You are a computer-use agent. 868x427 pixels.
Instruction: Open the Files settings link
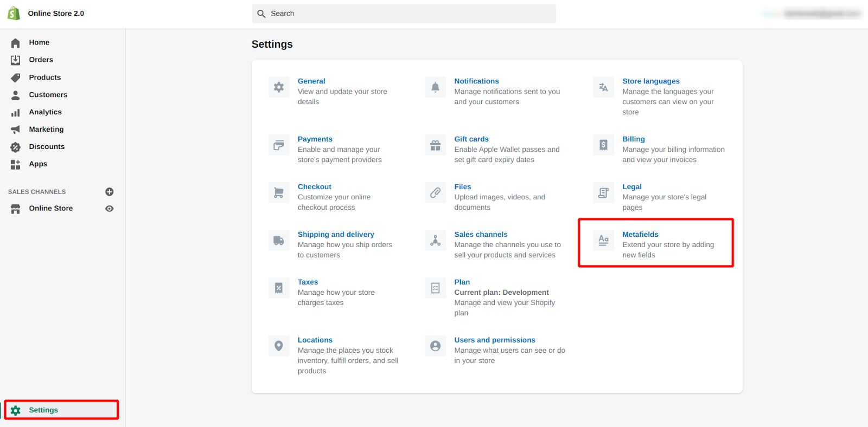click(x=463, y=187)
